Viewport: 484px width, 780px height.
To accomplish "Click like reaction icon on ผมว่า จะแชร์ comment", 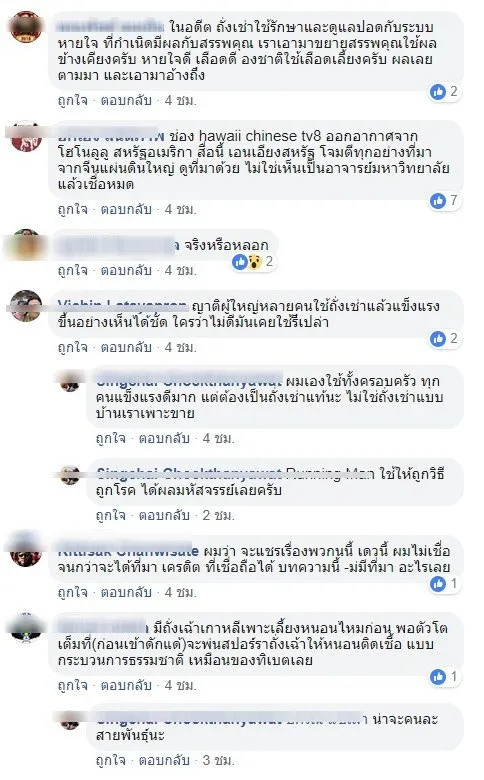I will tap(438, 584).
